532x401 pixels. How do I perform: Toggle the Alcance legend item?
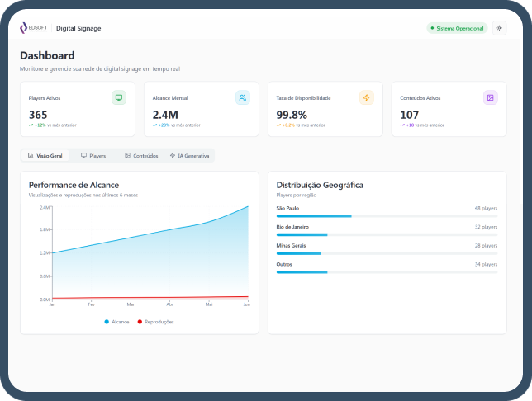(x=116, y=322)
